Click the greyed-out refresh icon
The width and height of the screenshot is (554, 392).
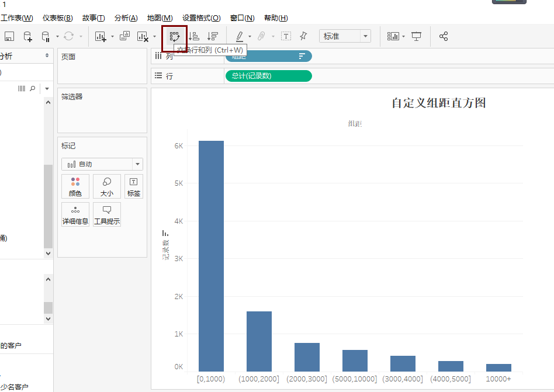pos(68,36)
